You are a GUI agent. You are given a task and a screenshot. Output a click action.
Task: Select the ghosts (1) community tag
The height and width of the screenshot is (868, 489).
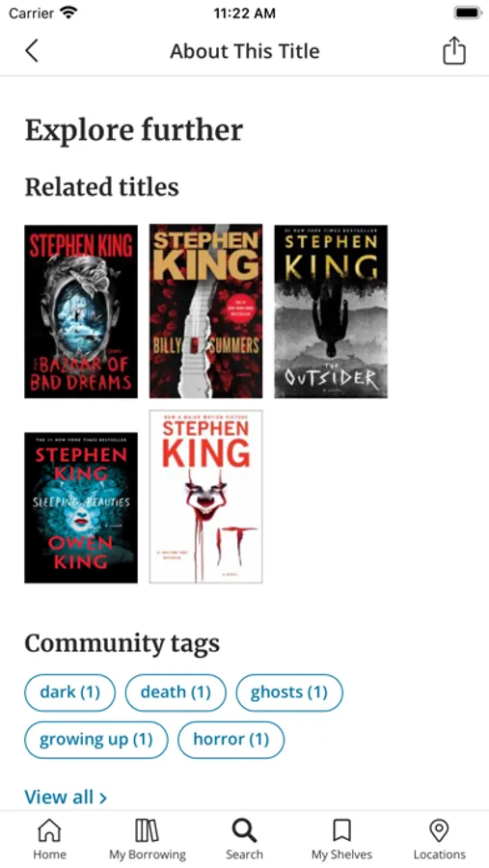pos(289,692)
